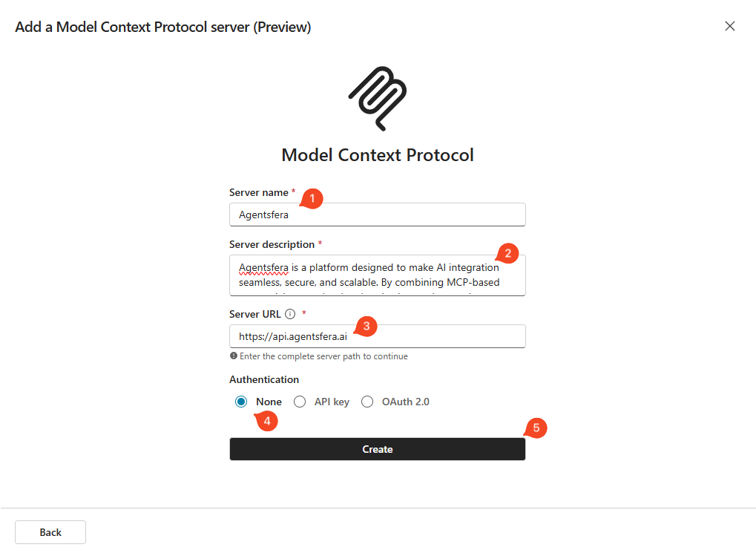Click the Authentication section label
The image size is (756, 553).
264,379
